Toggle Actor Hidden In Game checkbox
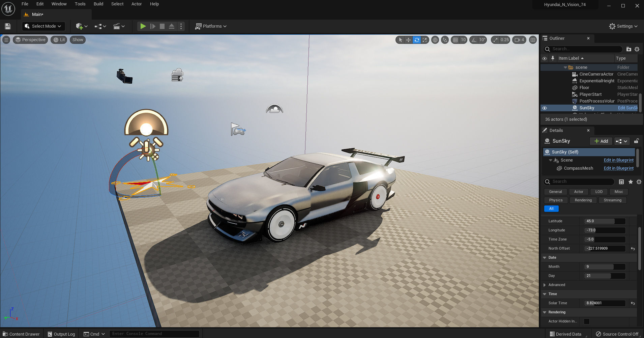The width and height of the screenshot is (644, 338). pyautogui.click(x=587, y=321)
